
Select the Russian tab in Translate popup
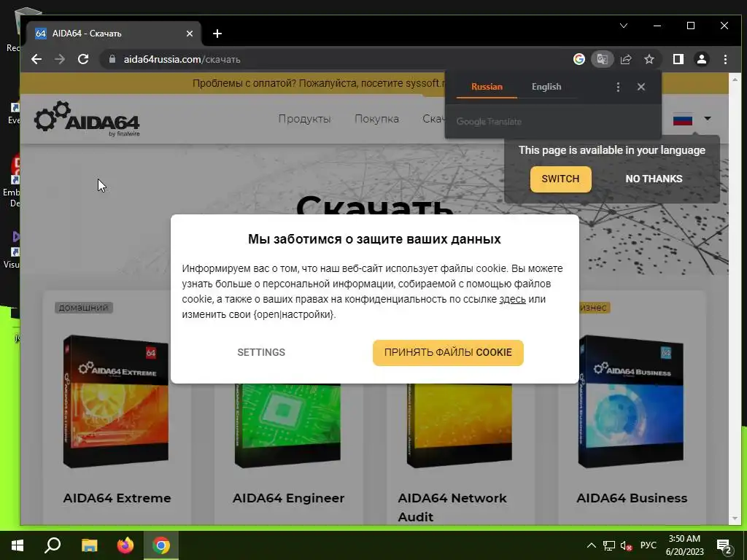click(487, 87)
